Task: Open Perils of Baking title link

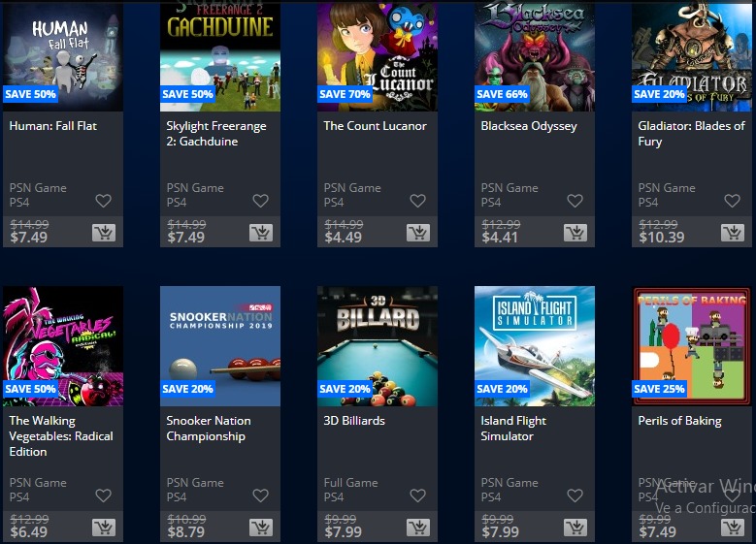Action: (680, 421)
